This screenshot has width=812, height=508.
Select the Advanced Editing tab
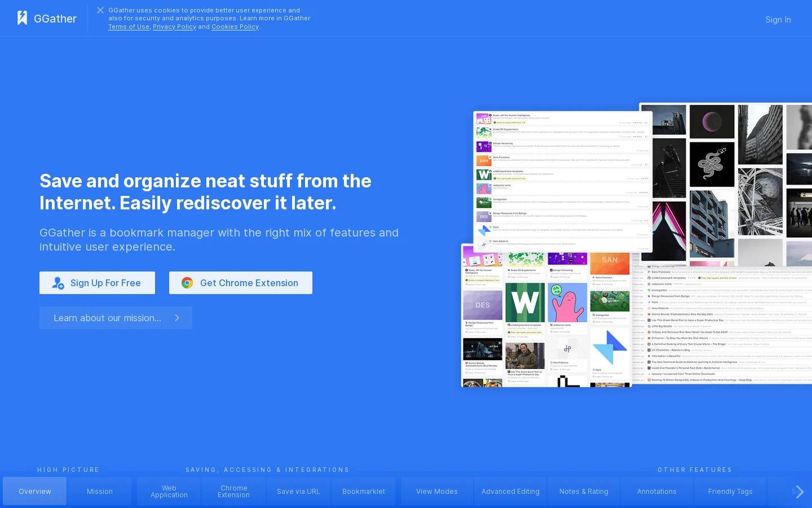click(510, 492)
